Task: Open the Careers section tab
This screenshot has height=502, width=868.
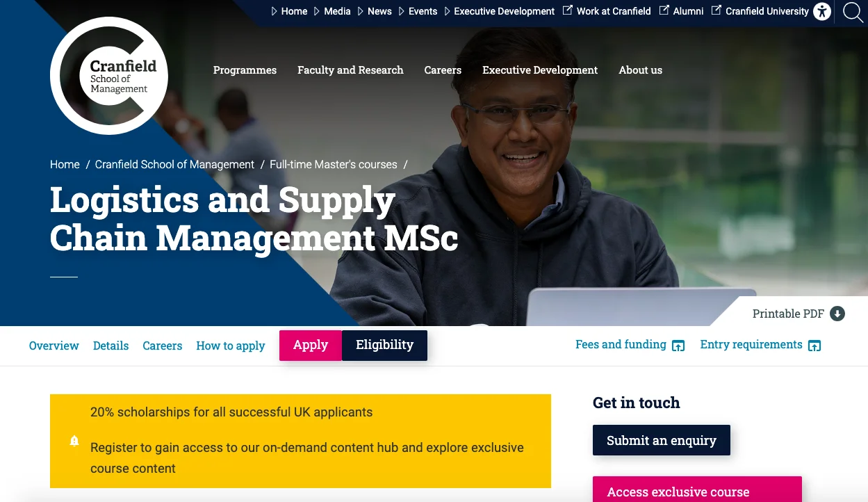Action: pos(163,346)
